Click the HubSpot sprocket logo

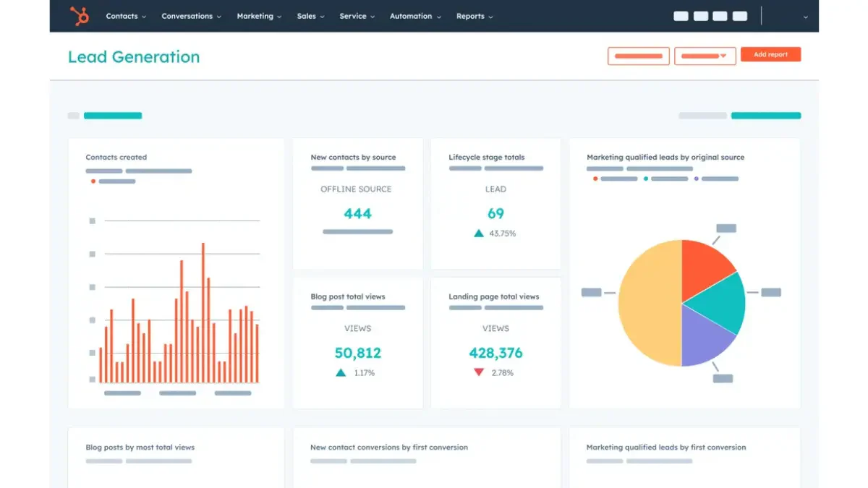click(x=79, y=16)
